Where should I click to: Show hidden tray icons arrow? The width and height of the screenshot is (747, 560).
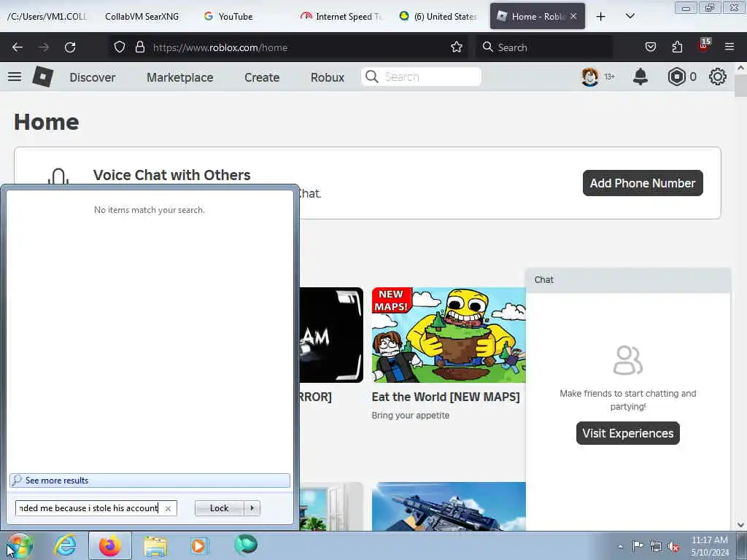click(620, 547)
